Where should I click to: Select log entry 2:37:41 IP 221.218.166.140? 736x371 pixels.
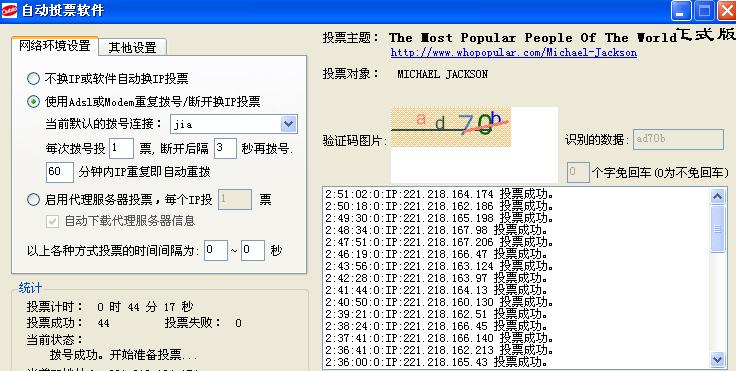point(440,338)
